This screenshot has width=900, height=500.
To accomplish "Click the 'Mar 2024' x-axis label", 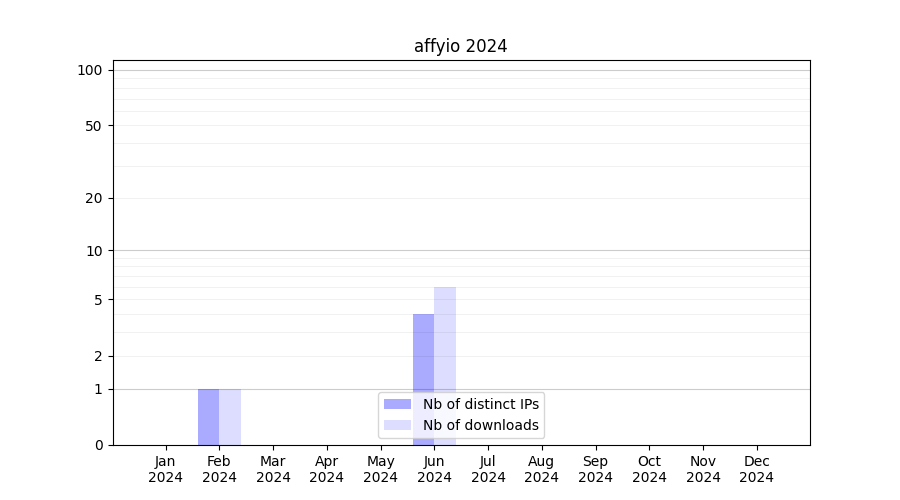I will 273,469.
